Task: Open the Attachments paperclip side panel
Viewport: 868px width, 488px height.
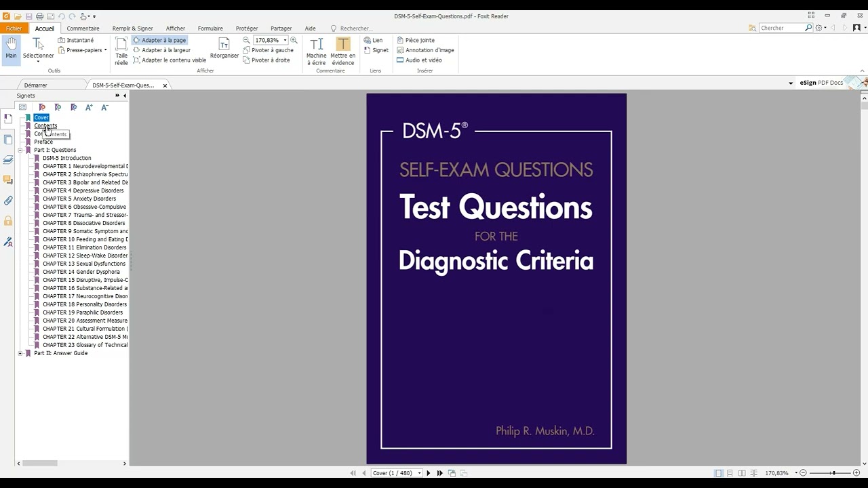Action: [8, 201]
